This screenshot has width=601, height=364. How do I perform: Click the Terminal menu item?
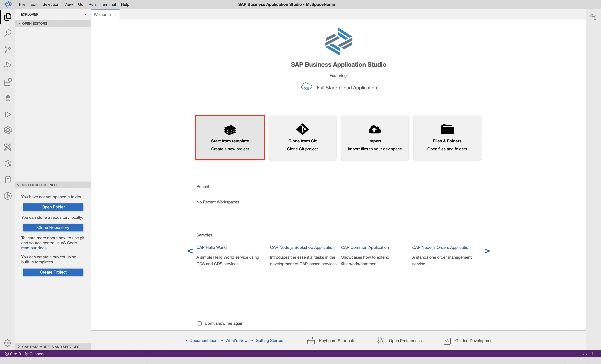click(108, 4)
